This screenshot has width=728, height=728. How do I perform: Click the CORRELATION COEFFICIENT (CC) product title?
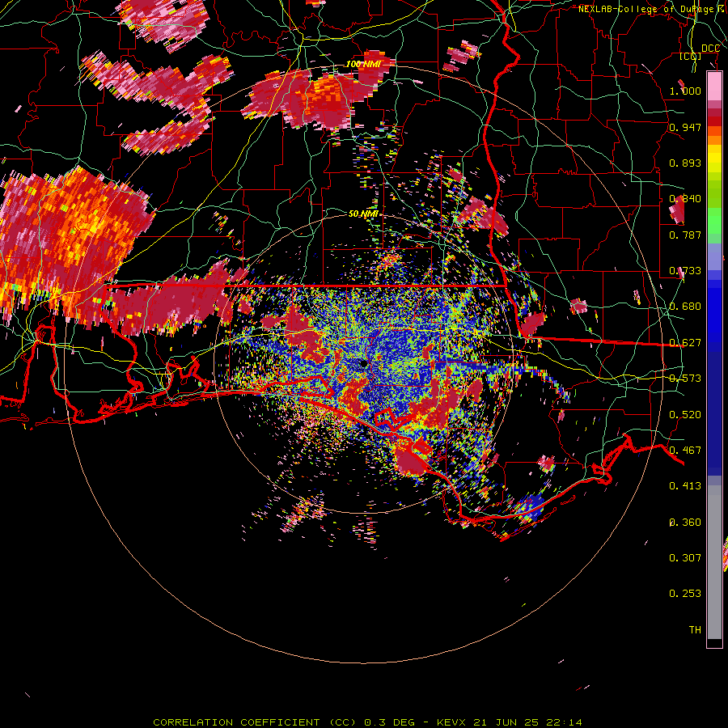255,722
